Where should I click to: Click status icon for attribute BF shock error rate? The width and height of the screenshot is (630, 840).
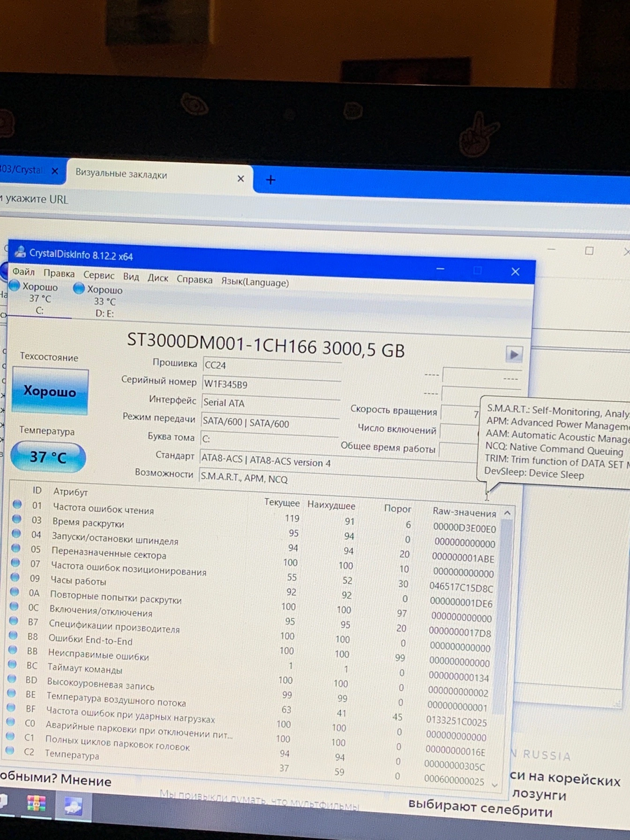pyautogui.click(x=10, y=708)
